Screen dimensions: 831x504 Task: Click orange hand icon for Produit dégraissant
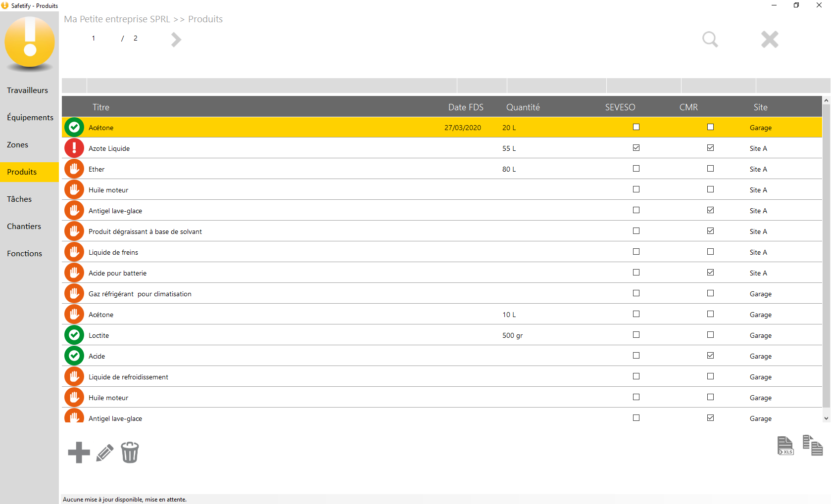click(x=74, y=231)
